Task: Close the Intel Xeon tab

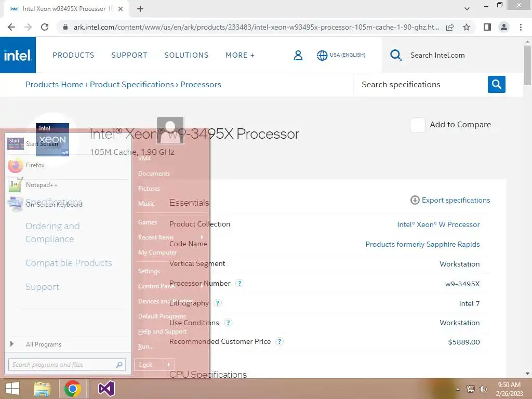Action: click(121, 9)
